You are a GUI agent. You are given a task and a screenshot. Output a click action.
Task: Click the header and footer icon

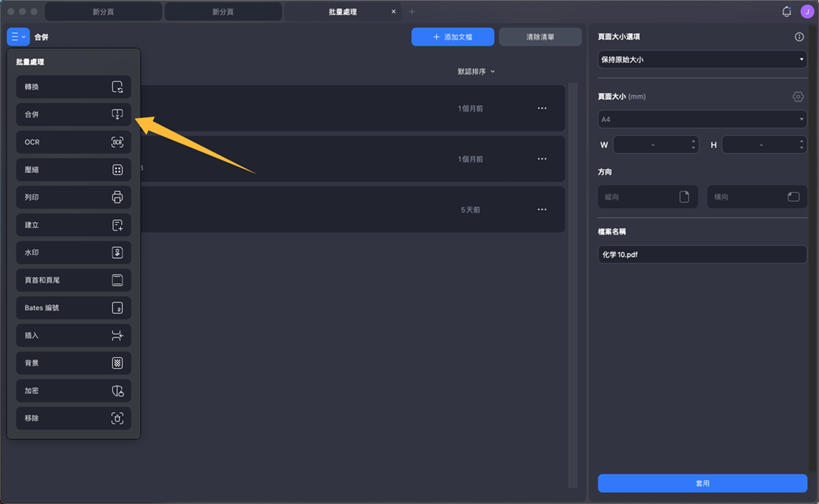(117, 280)
